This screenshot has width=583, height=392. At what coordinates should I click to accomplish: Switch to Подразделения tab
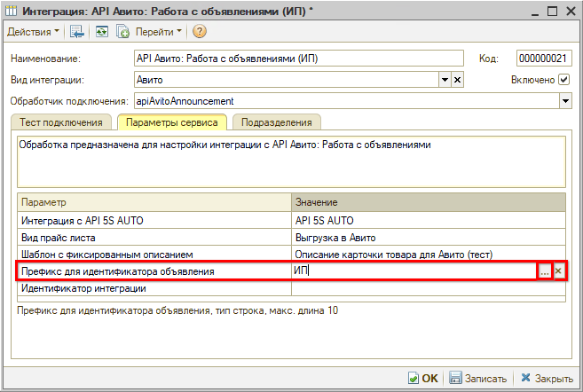(x=276, y=122)
